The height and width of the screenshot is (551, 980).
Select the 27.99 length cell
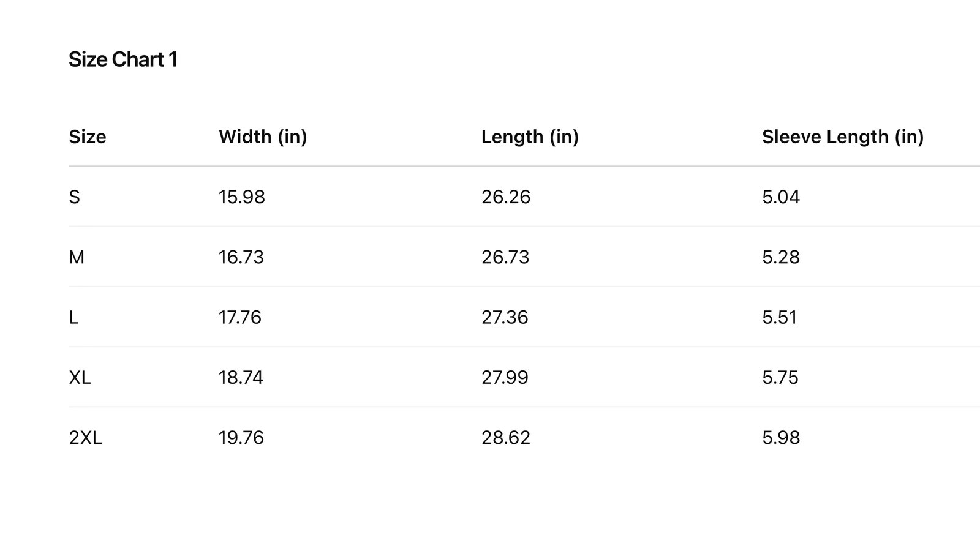(505, 377)
